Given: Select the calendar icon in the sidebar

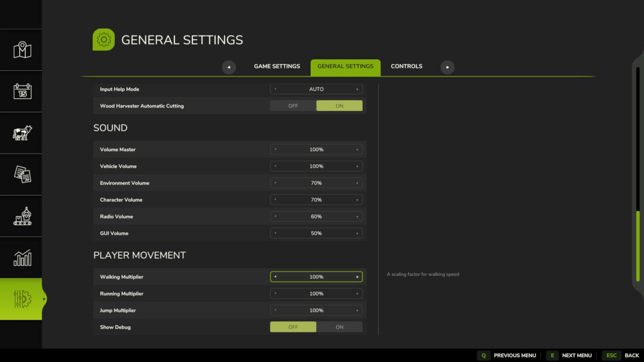Looking at the screenshot, I should [20, 91].
